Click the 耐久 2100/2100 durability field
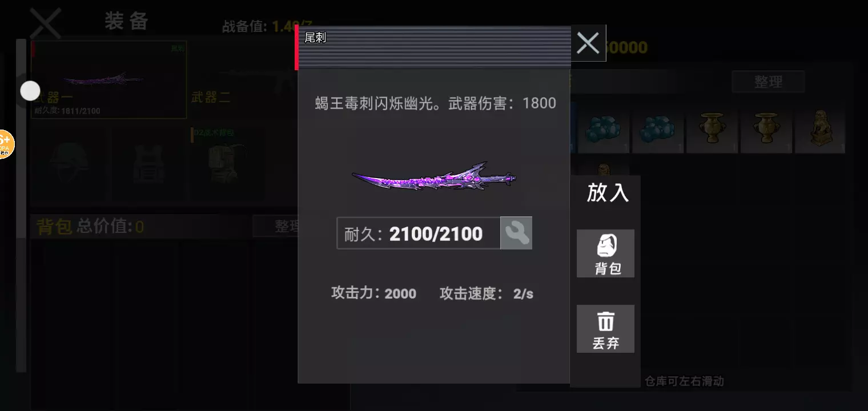Image resolution: width=868 pixels, height=411 pixels. click(419, 233)
